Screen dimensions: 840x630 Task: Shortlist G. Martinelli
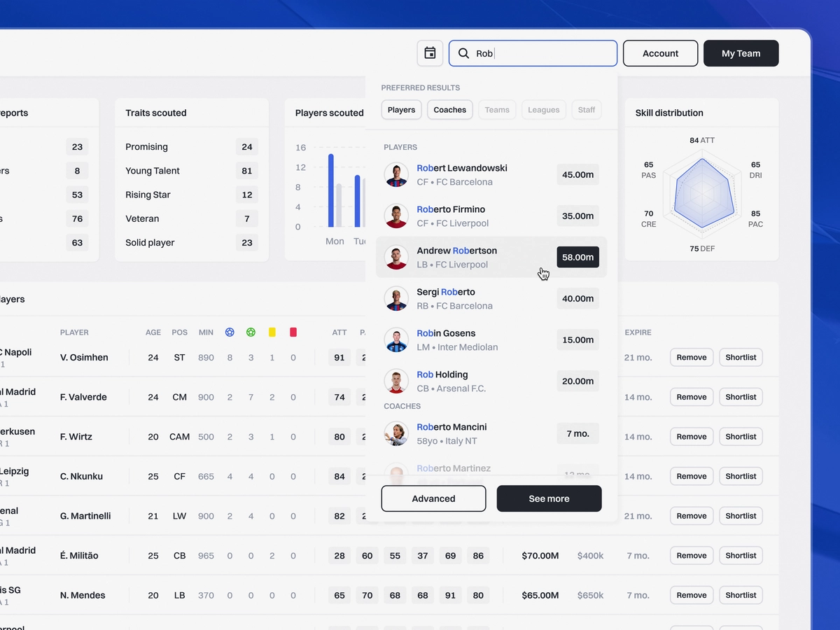(741, 516)
